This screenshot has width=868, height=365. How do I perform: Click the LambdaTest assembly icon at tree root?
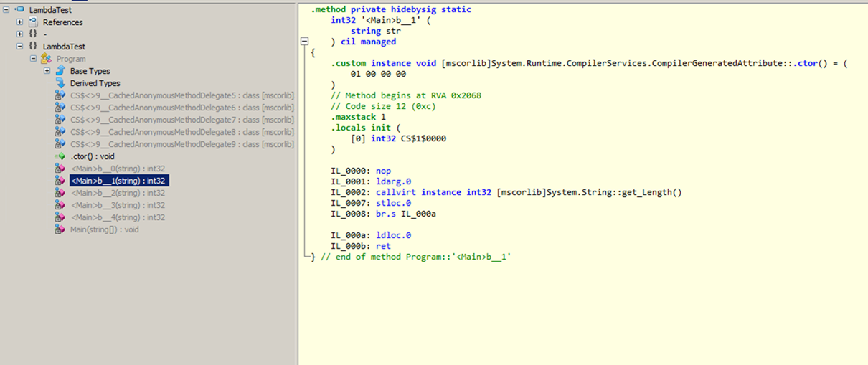(19, 10)
